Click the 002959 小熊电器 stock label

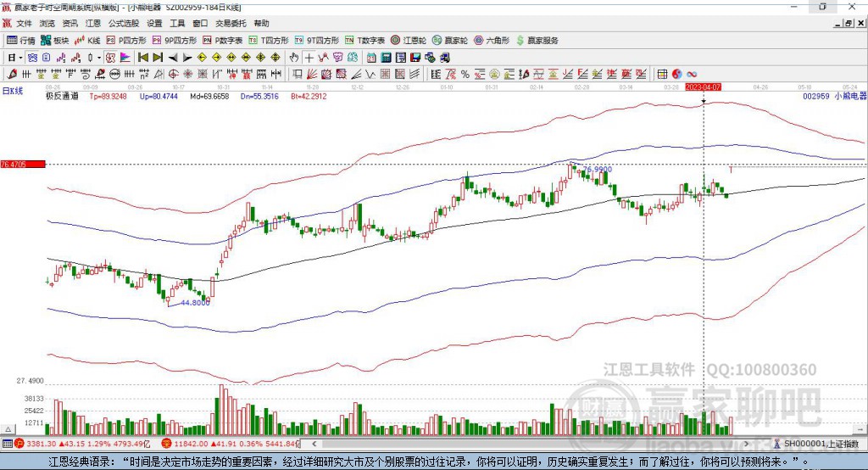click(834, 96)
